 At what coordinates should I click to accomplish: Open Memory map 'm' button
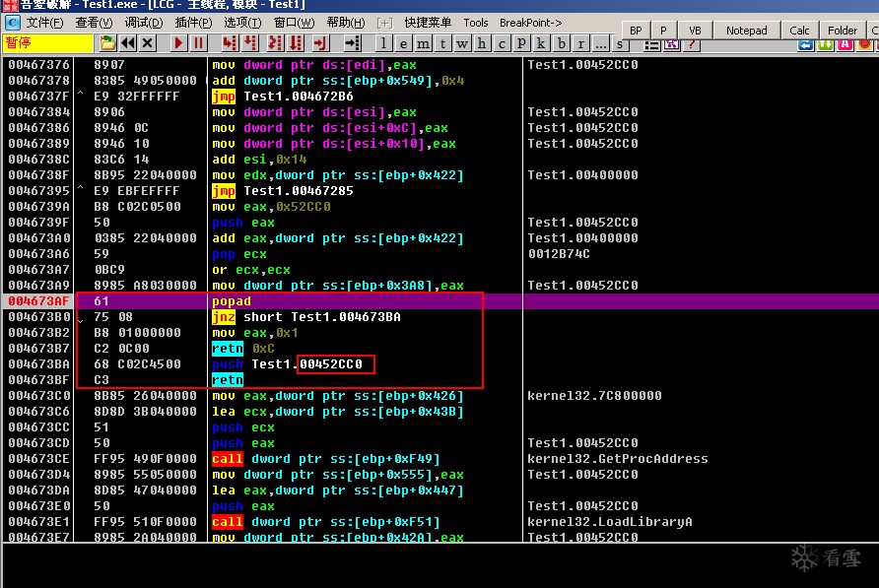(424, 43)
